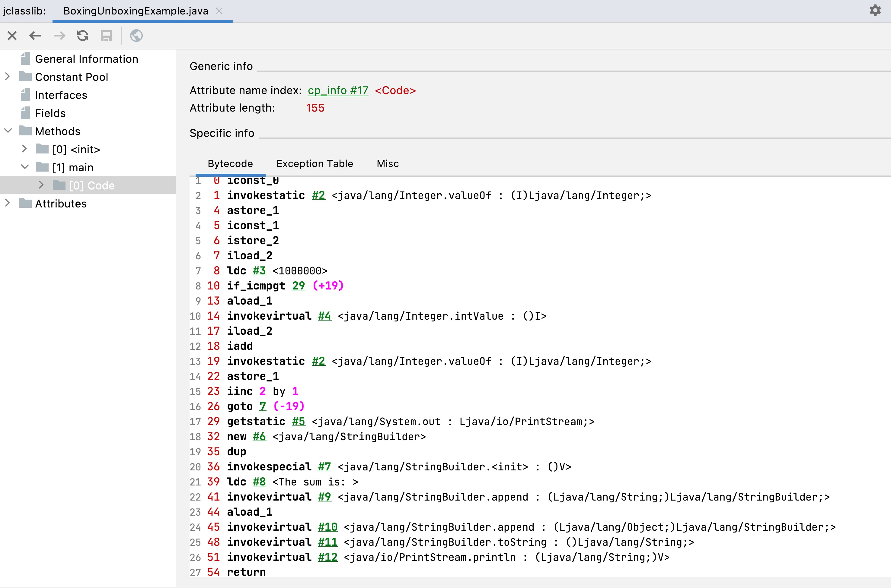
Task: Switch to the Misc tab
Action: [x=388, y=163]
